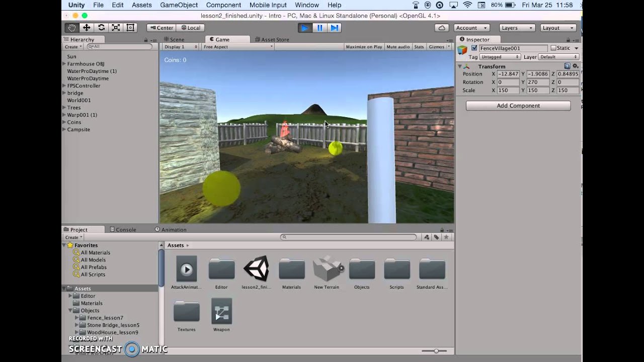Select the Move tool
The width and height of the screenshot is (644, 362).
(87, 28)
